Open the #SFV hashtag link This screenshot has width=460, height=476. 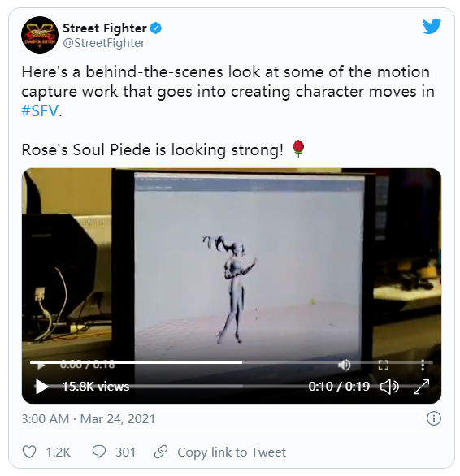[x=40, y=110]
